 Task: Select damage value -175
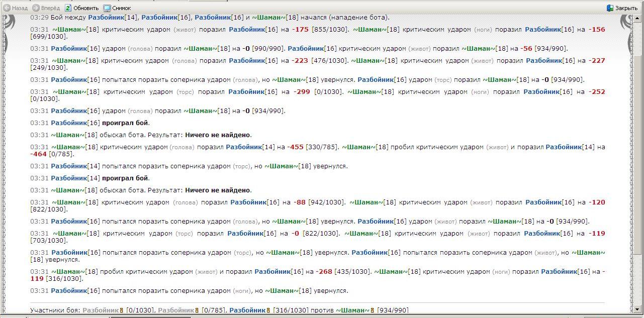pyautogui.click(x=301, y=29)
